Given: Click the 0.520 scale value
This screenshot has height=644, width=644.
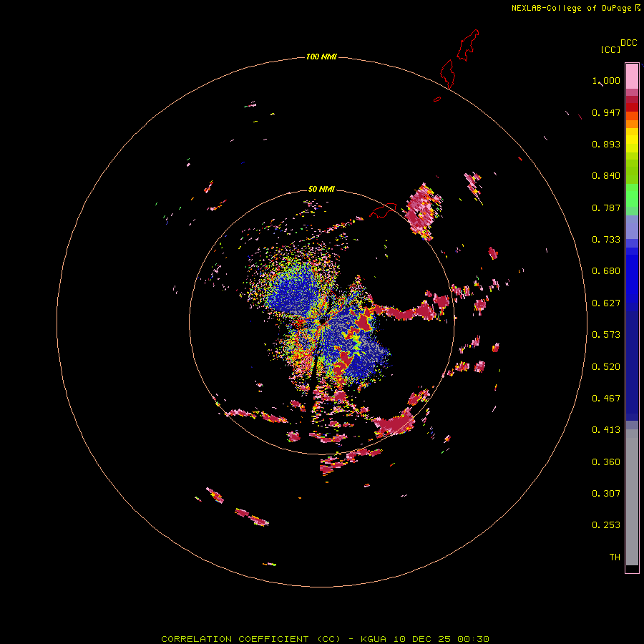Looking at the screenshot, I should 606,367.
